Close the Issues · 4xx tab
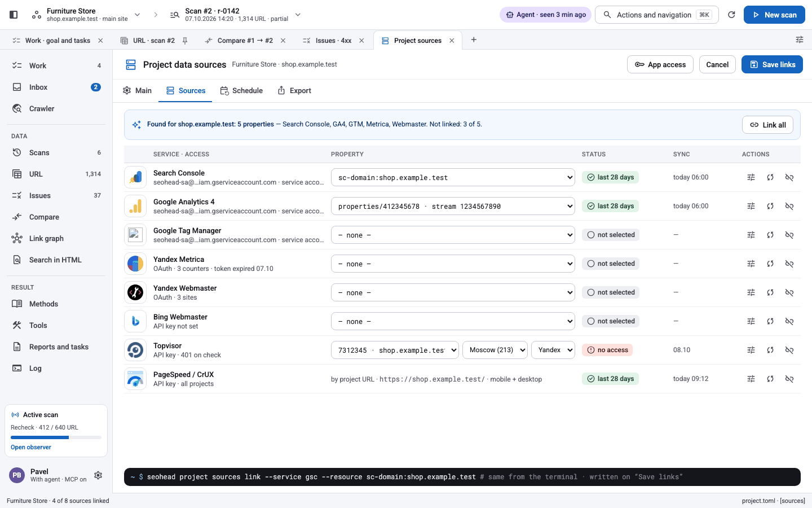812x508 pixels. tap(361, 41)
